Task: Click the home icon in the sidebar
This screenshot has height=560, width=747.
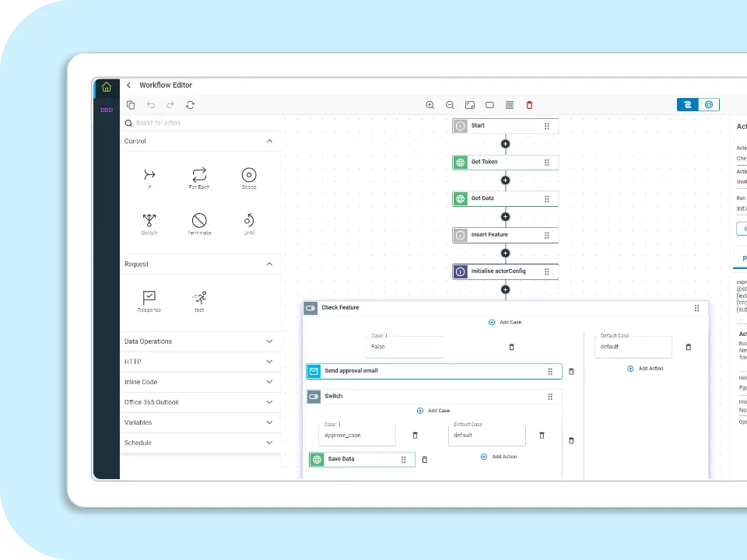Action: (107, 86)
